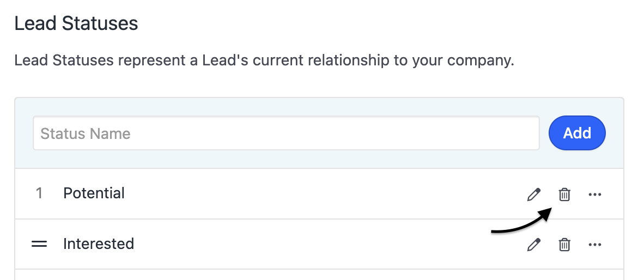Click the Lead Statuses description sentence
This screenshot has width=644, height=280.
(264, 60)
